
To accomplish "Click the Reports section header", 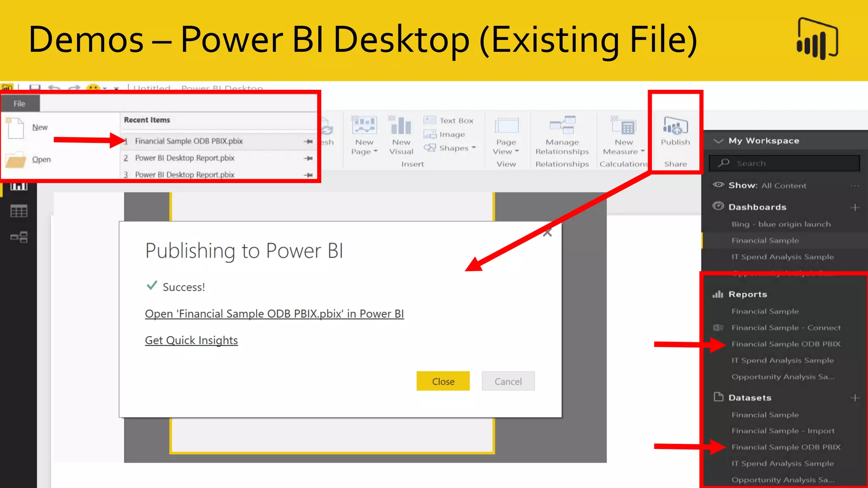I will [x=748, y=294].
